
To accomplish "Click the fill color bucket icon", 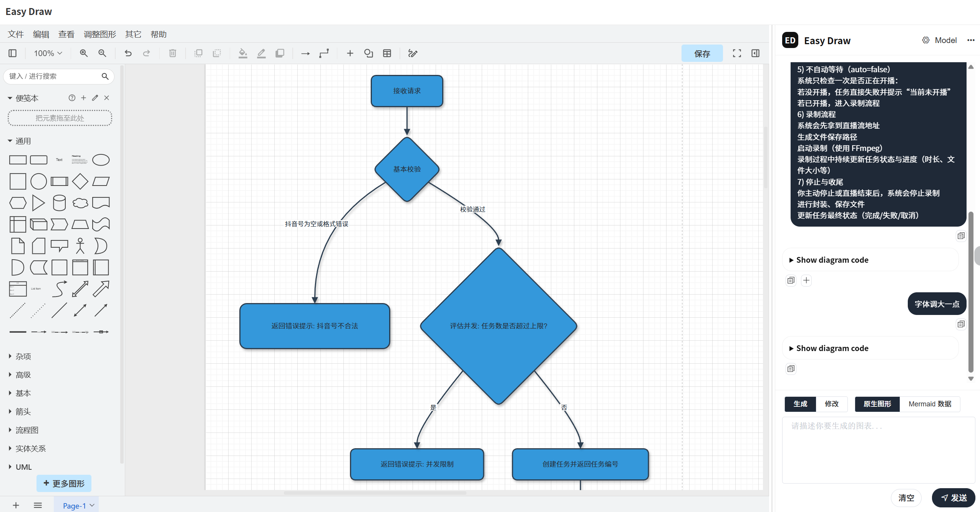I will (243, 53).
